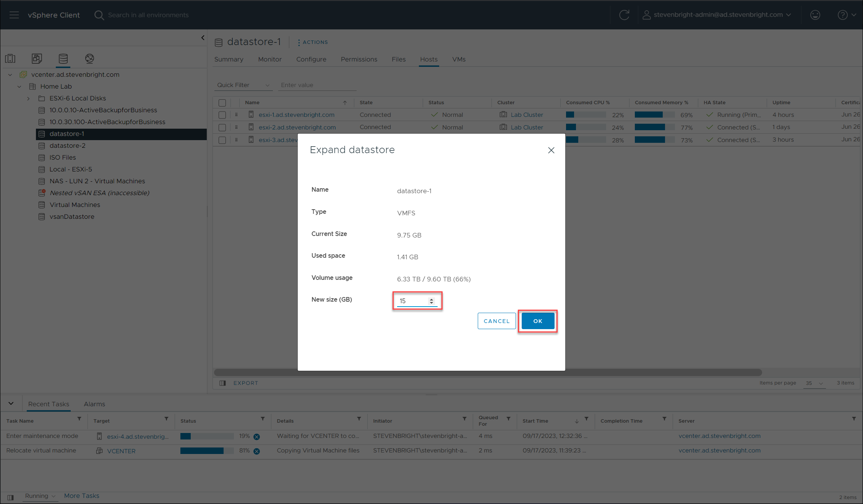The image size is (863, 504).
Task: Switch to the Configure tab
Action: coord(311,59)
